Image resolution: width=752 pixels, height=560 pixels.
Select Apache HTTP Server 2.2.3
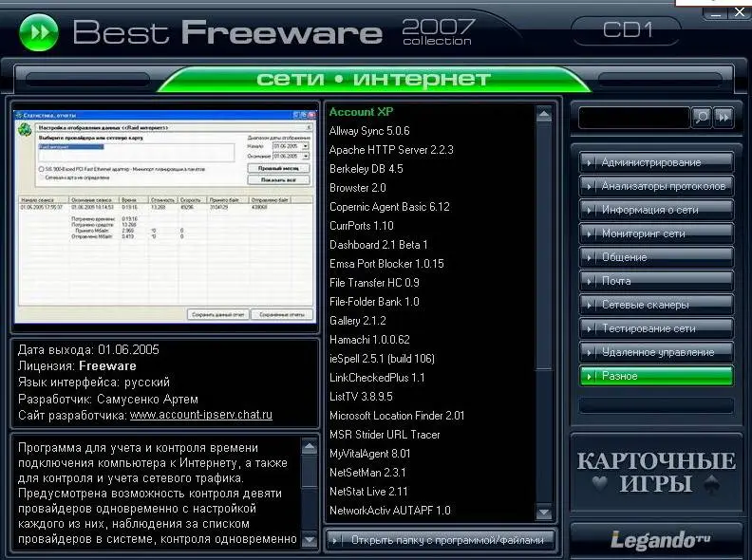click(x=391, y=150)
